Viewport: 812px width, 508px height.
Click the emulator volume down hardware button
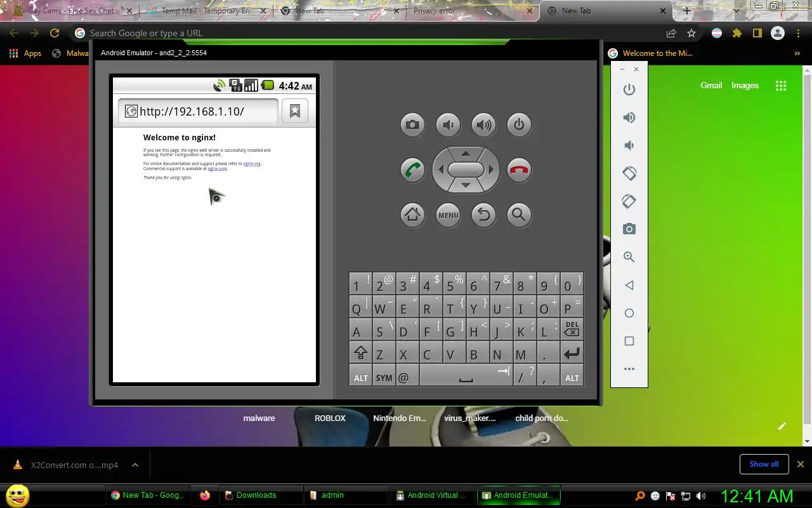[448, 124]
